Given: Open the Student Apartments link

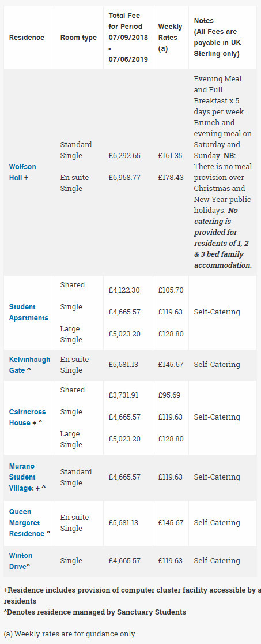Looking at the screenshot, I should pyautogui.click(x=29, y=312).
